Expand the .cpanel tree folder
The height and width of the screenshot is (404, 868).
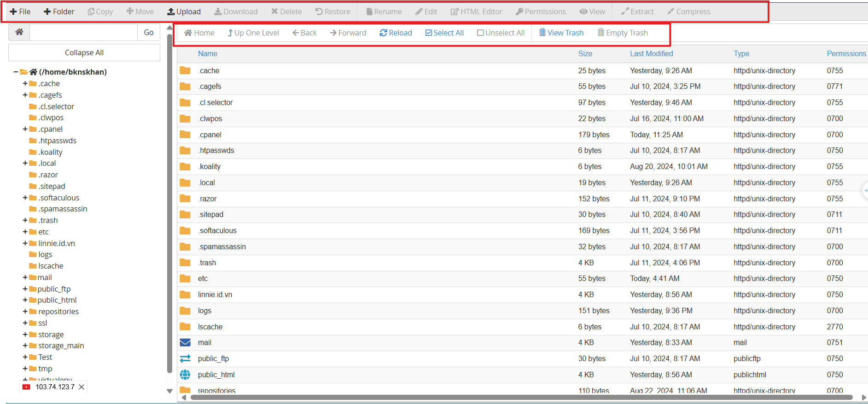[25, 129]
